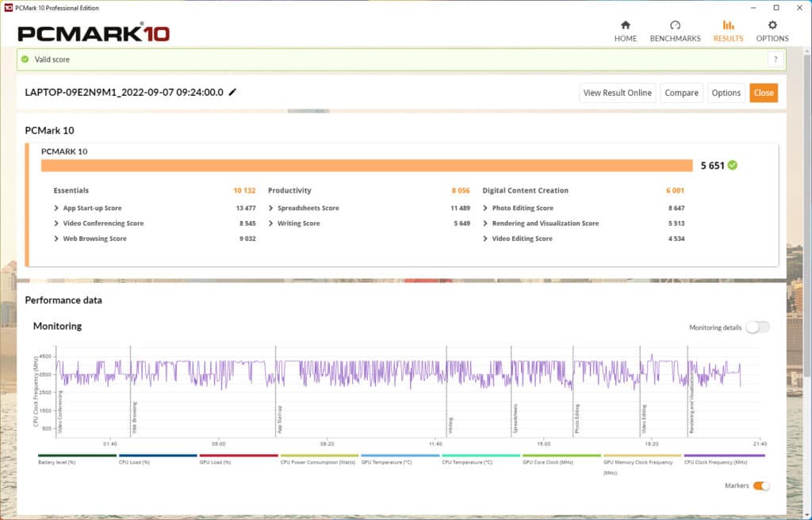Click the Performance data heading
This screenshot has height=520, width=812.
coord(63,300)
